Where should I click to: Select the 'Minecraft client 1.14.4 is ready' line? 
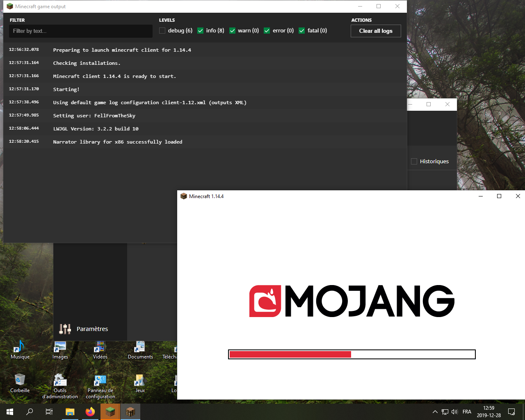coord(205,76)
